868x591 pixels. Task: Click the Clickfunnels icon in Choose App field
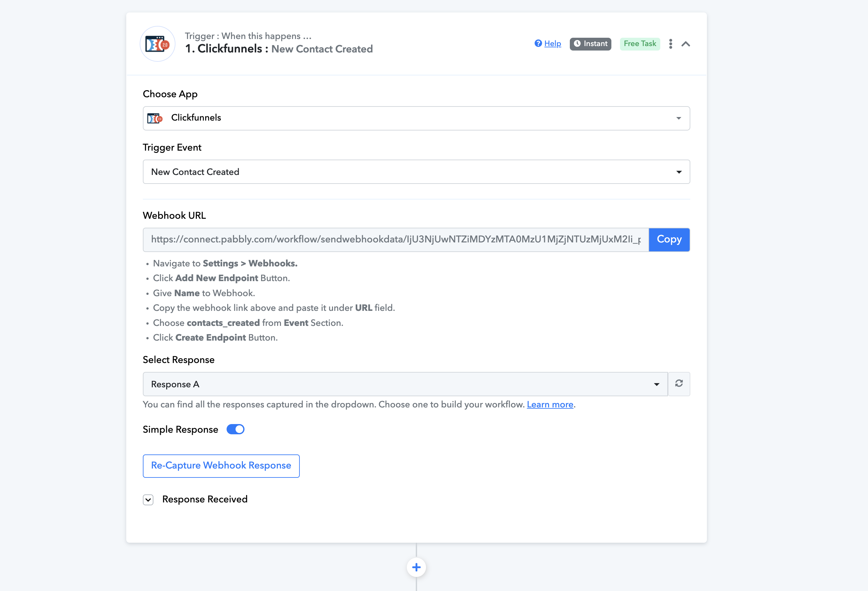[x=155, y=119]
